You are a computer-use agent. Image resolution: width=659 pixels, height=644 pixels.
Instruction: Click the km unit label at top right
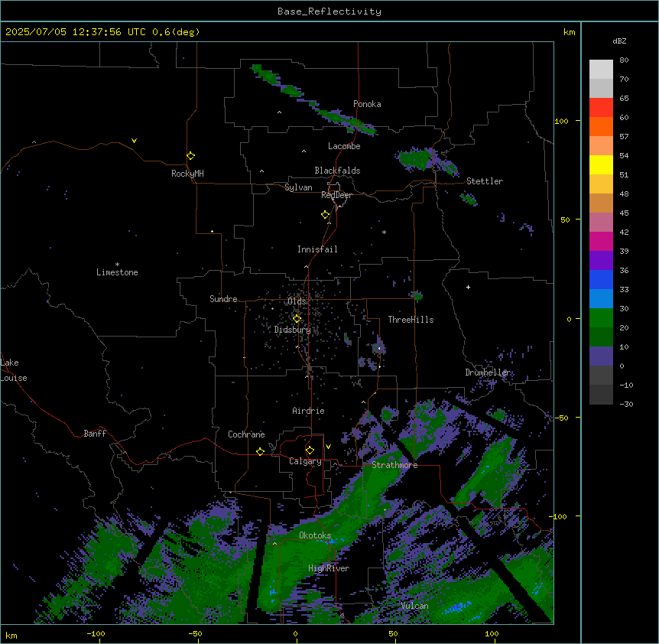570,32
